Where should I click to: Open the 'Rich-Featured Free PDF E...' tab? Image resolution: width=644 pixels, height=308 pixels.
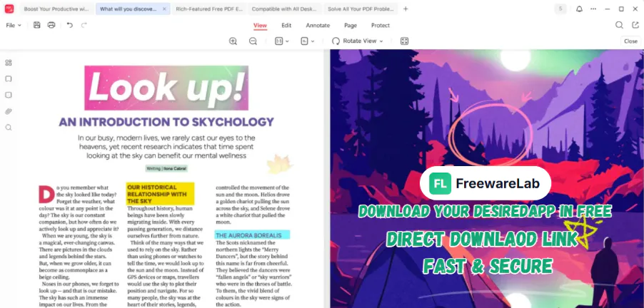click(x=208, y=9)
